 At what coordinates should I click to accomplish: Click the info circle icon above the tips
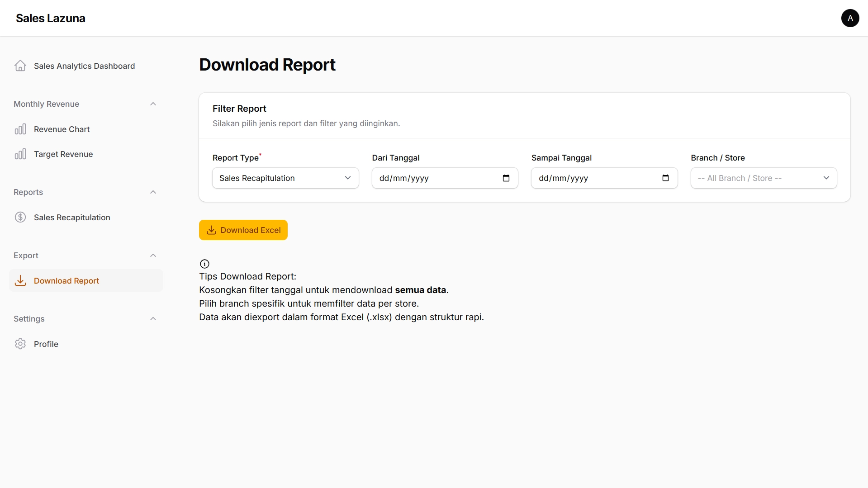pyautogui.click(x=204, y=264)
